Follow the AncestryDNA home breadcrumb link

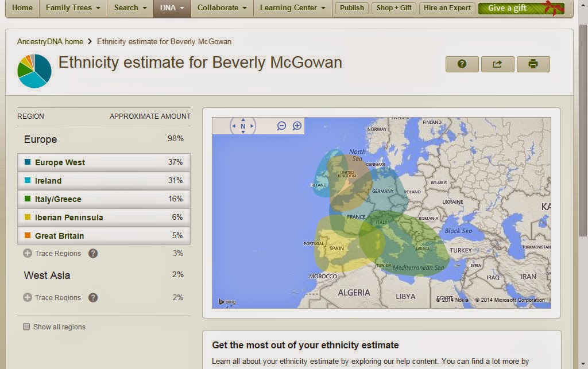50,41
